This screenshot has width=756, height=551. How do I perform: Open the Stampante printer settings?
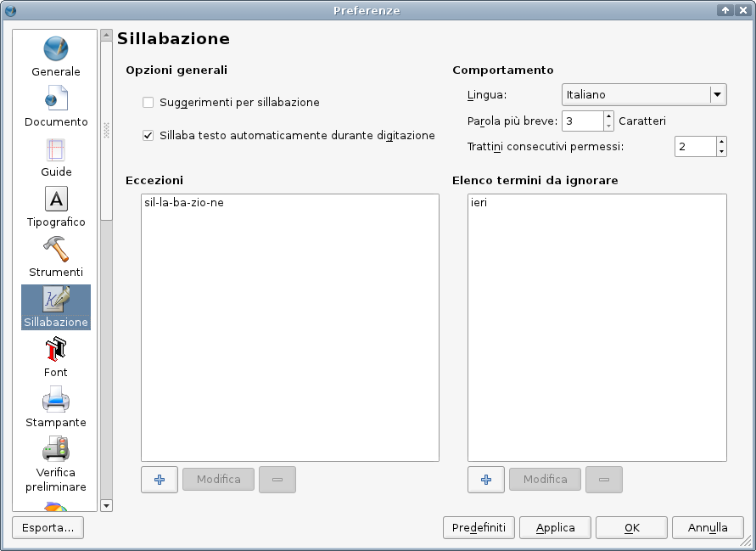tap(56, 408)
